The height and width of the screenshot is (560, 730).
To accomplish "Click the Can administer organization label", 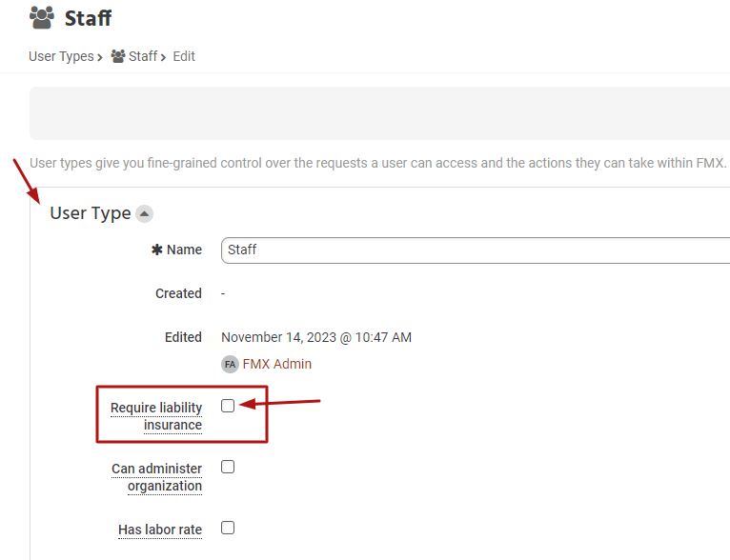I will click(157, 477).
